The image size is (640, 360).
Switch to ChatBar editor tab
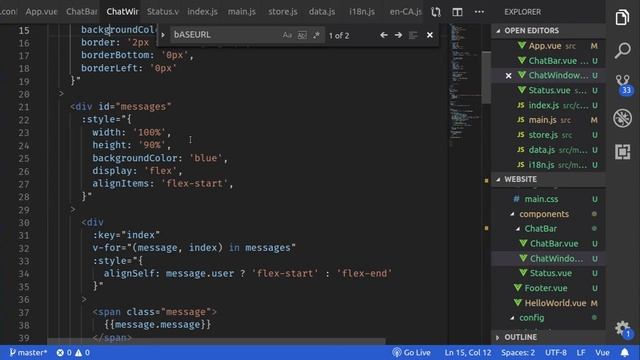point(82,12)
